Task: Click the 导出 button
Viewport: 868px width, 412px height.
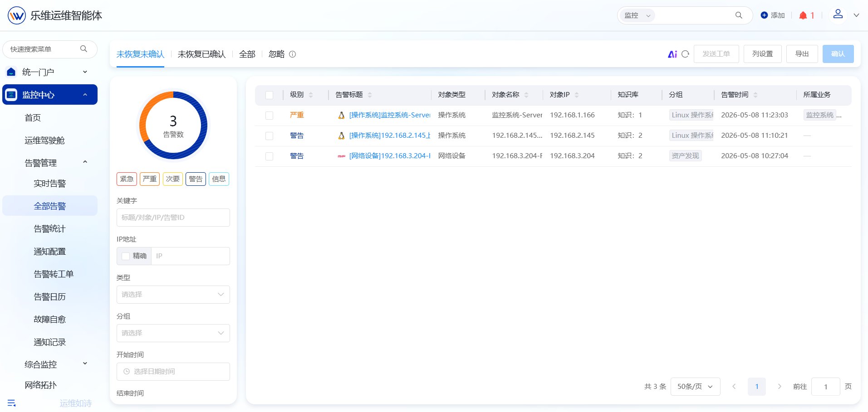Action: (802, 54)
